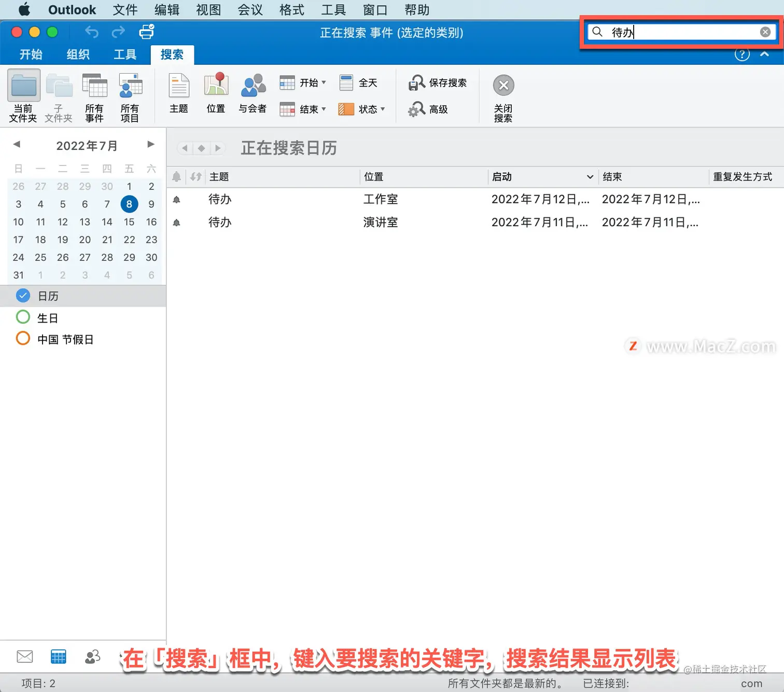The width and height of the screenshot is (784, 692).
Task: Sort by reminder bell column header
Action: 176,177
